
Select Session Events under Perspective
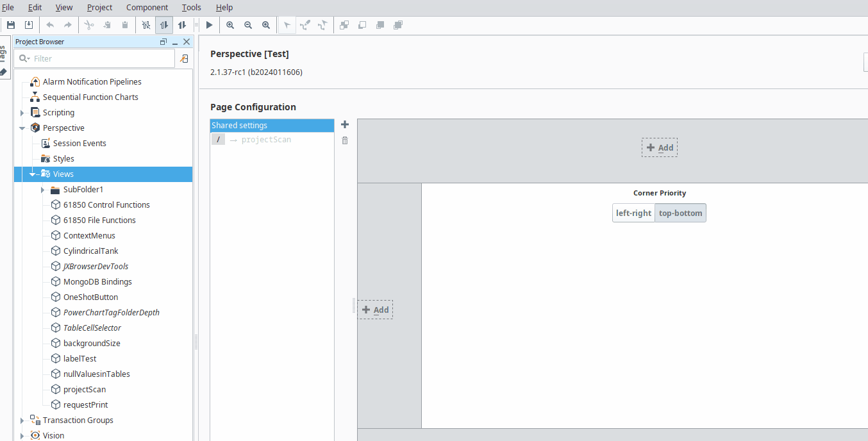[79, 144]
